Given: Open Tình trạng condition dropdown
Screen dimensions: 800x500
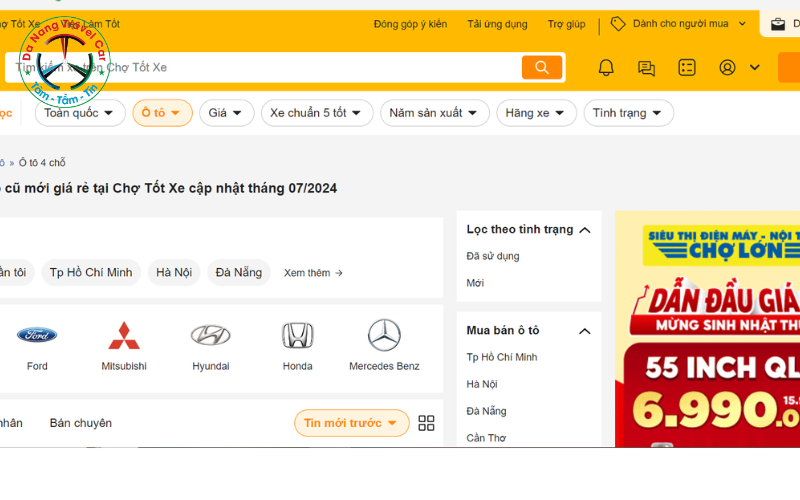Looking at the screenshot, I should (x=629, y=113).
